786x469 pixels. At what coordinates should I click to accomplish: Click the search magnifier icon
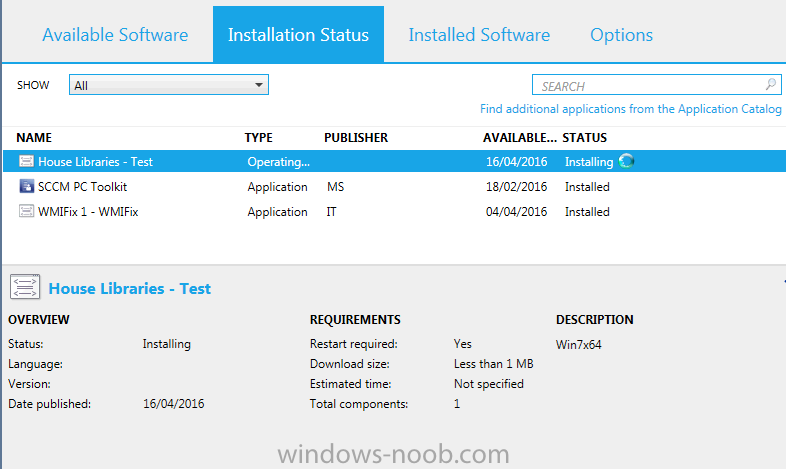[x=771, y=84]
